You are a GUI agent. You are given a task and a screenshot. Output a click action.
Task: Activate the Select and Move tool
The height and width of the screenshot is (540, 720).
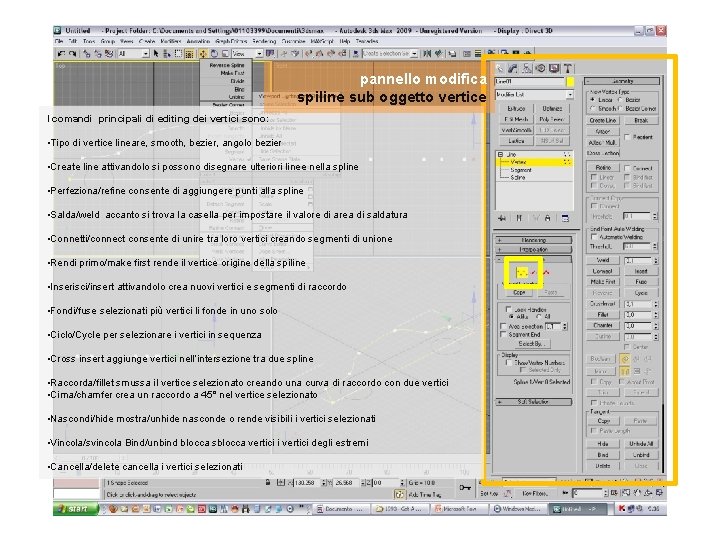203,54
